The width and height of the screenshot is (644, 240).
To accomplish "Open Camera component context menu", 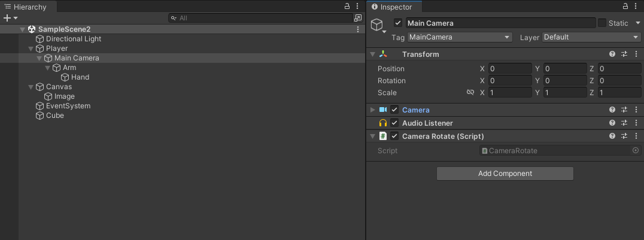I will click(636, 110).
